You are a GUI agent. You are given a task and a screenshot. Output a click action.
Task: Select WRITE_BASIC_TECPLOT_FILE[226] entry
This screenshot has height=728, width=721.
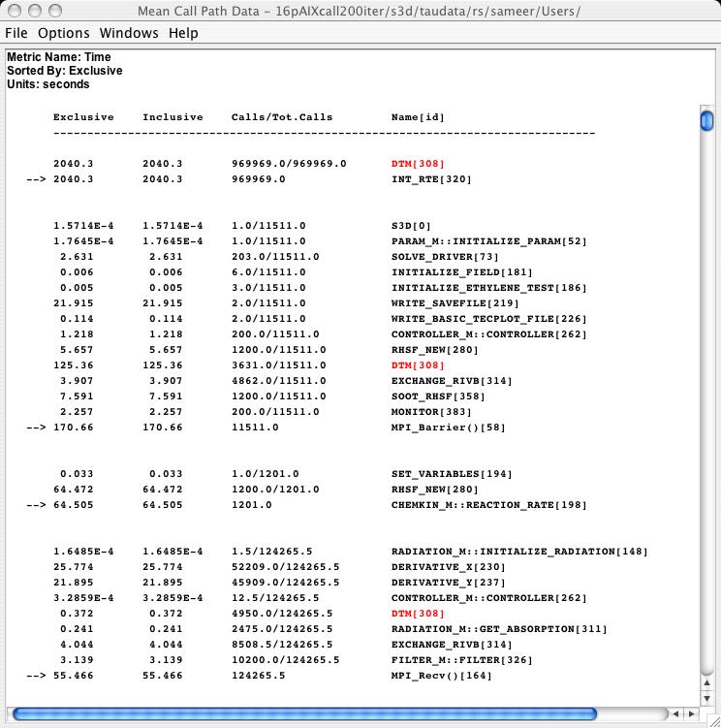click(488, 319)
